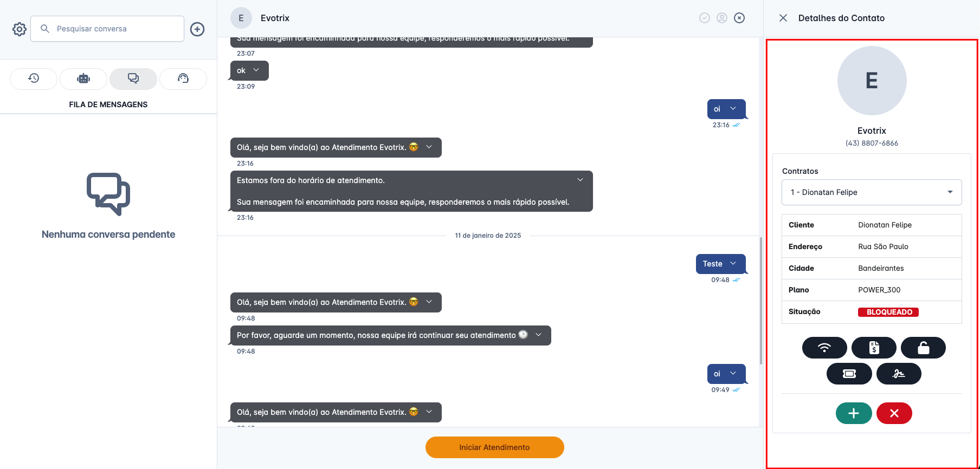Click the Pesquisar conversa search field
Image resolution: width=980 pixels, height=469 pixels.
click(107, 29)
